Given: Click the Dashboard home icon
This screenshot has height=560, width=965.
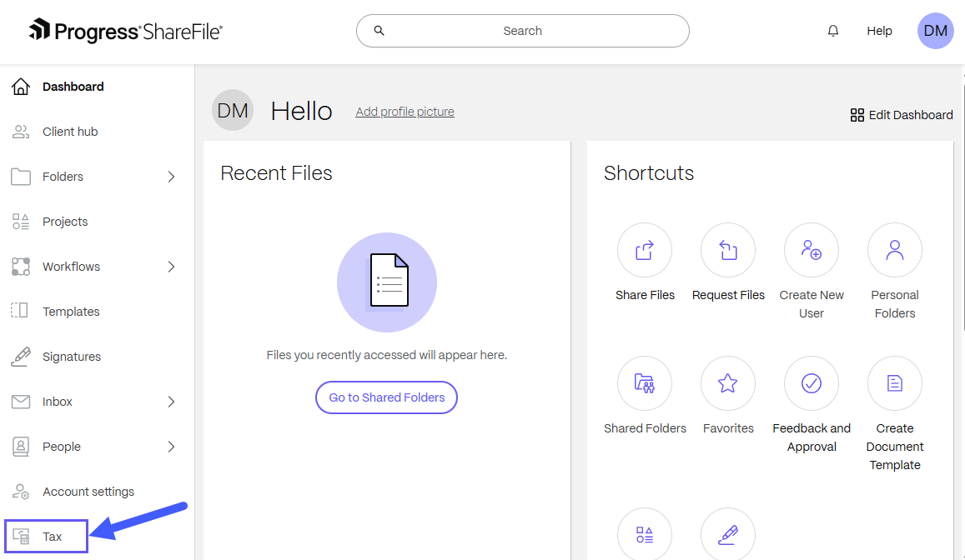Looking at the screenshot, I should point(21,87).
